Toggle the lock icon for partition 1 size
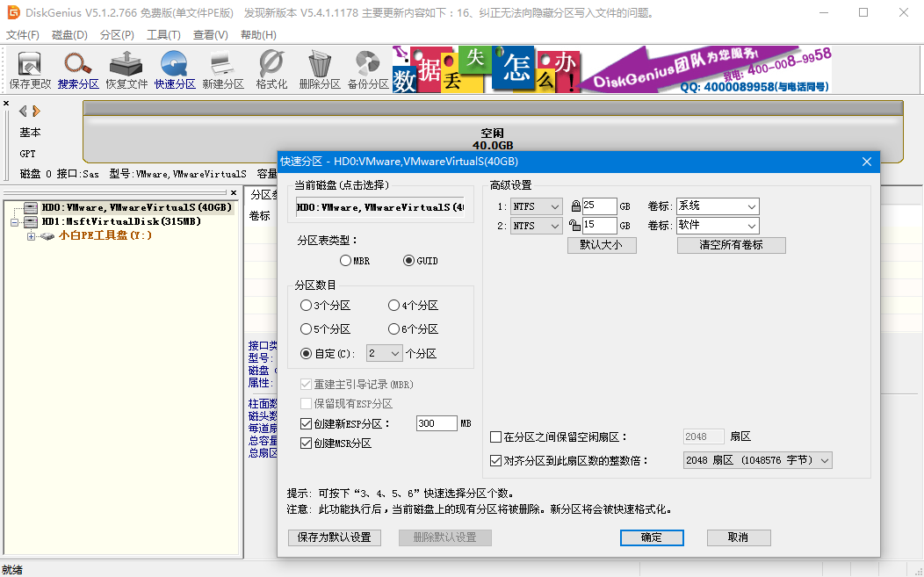Viewport: 924px width, 577px height. pos(576,206)
